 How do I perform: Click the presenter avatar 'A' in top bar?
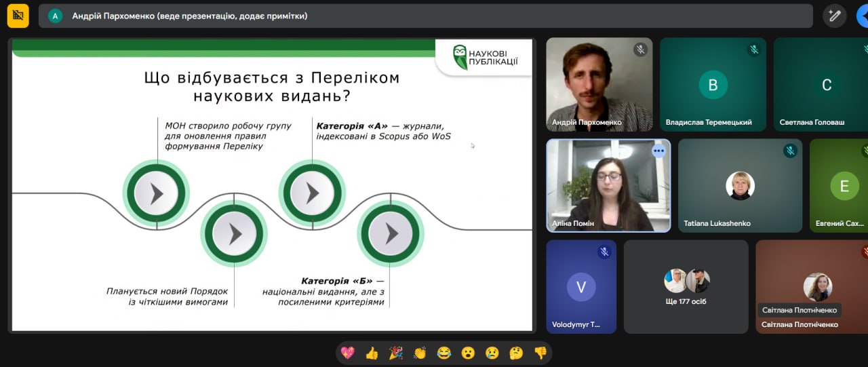coord(56,16)
